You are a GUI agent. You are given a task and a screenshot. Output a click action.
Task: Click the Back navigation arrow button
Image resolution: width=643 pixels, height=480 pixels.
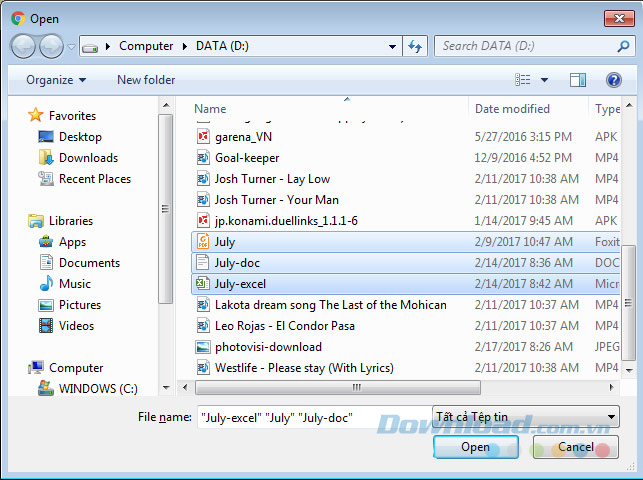[23, 46]
